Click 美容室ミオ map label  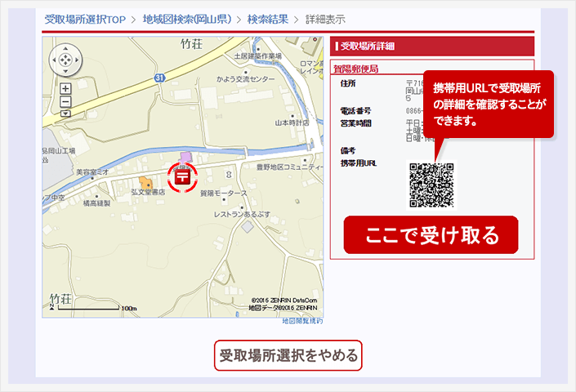[92, 171]
